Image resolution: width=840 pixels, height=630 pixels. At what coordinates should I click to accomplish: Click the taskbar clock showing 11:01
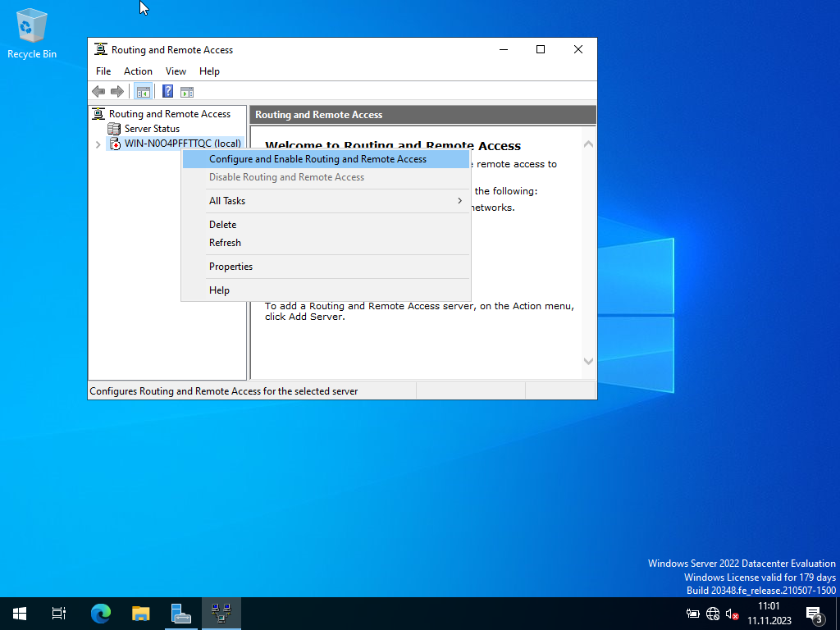point(769,614)
